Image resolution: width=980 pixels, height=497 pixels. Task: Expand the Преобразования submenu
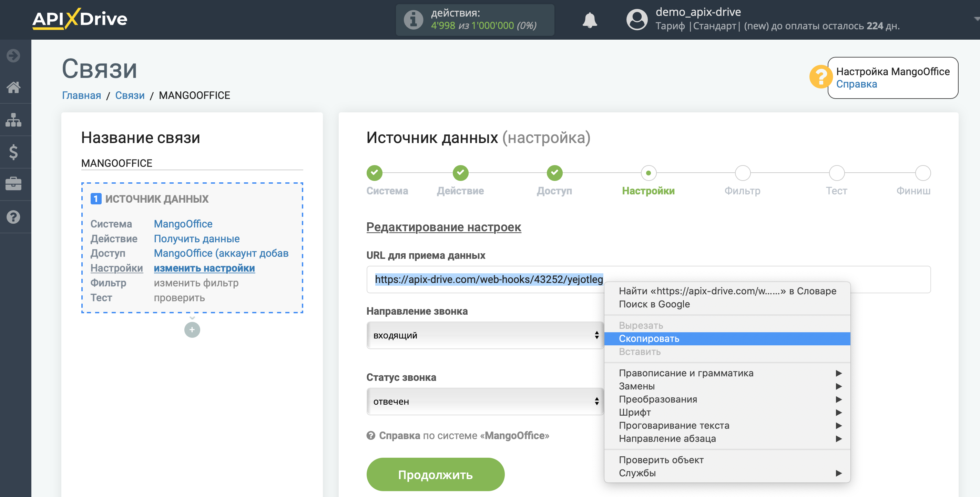(x=727, y=399)
